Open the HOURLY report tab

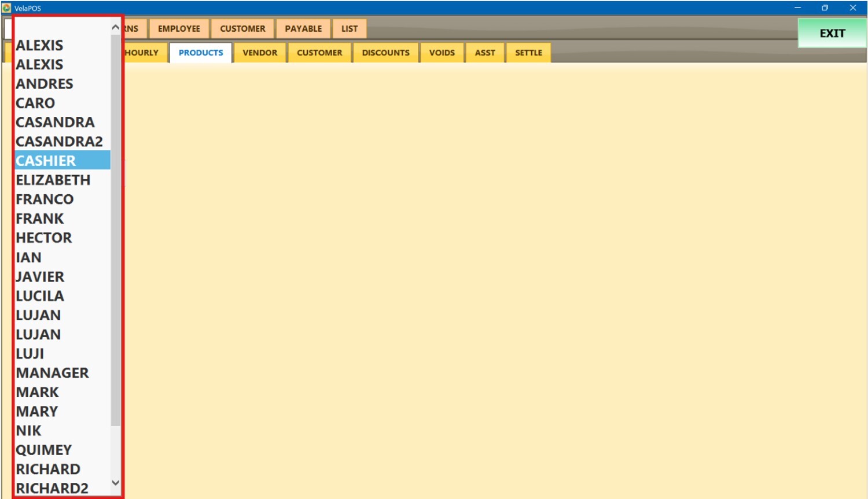pyautogui.click(x=142, y=53)
